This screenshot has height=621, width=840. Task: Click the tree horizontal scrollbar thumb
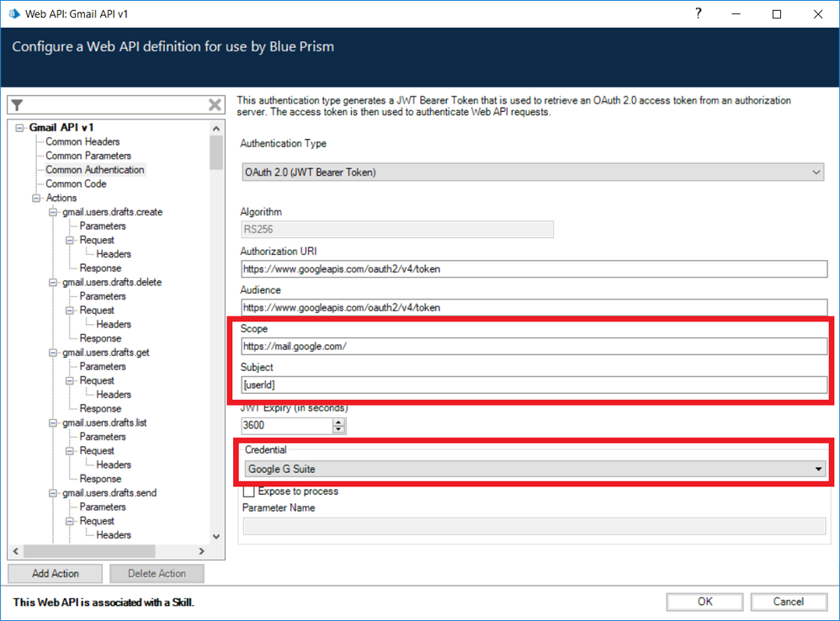click(89, 551)
